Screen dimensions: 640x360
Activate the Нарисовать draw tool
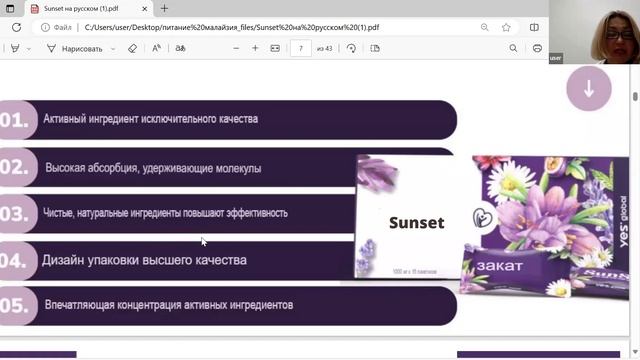coord(75,49)
